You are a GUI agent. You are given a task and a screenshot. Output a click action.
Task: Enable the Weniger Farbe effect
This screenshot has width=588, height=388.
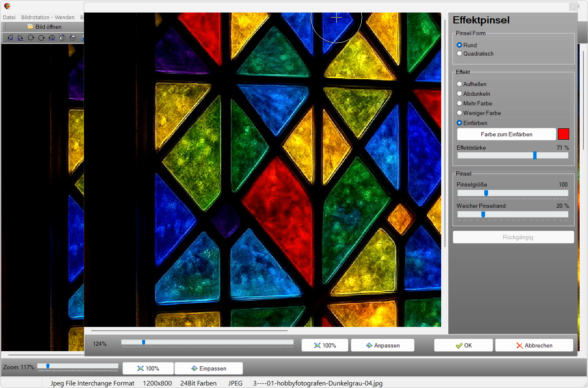[x=460, y=113]
